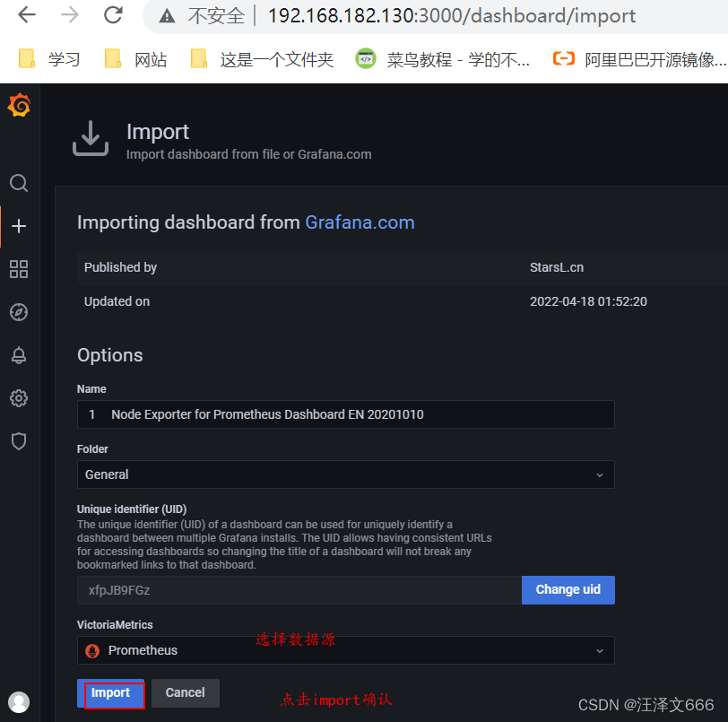
Task: Click the browser address bar URL
Action: 452,16
